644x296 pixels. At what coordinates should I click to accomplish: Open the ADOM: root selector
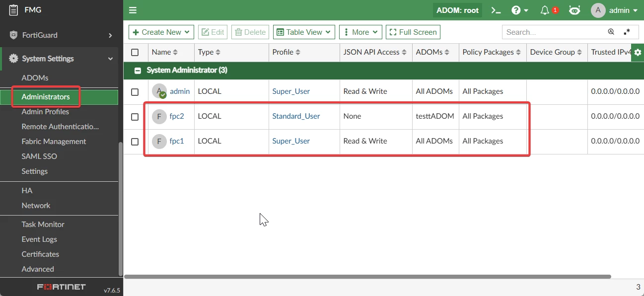click(457, 10)
